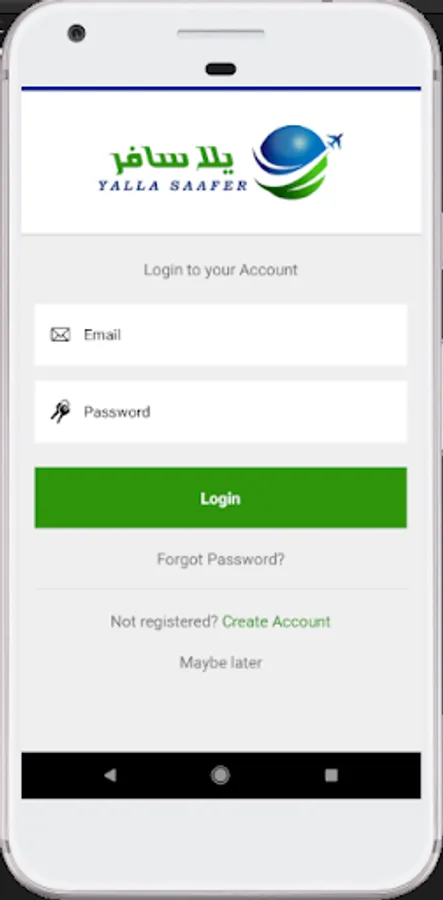Viewport: 443px width, 900px height.
Task: Follow the Create Account link
Action: (x=276, y=622)
